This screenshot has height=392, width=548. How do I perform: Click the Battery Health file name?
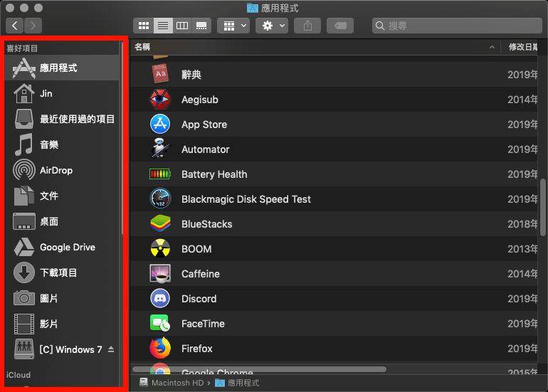click(x=214, y=174)
